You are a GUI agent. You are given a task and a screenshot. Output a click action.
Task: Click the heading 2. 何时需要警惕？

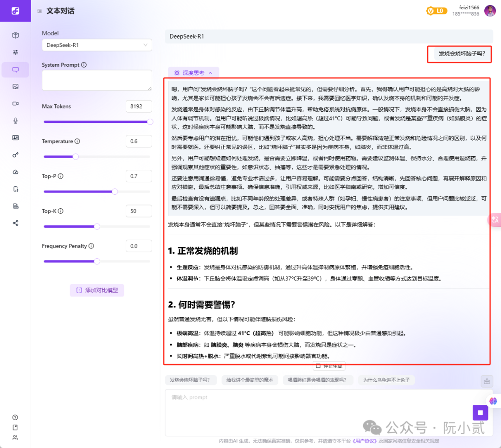[201, 305]
